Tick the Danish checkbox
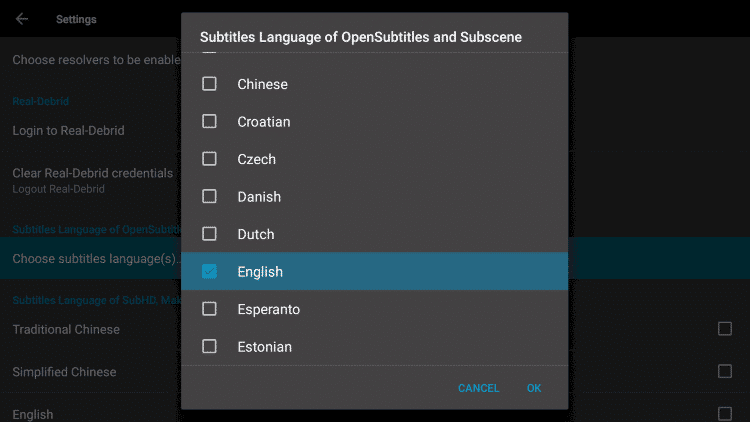 pos(209,196)
